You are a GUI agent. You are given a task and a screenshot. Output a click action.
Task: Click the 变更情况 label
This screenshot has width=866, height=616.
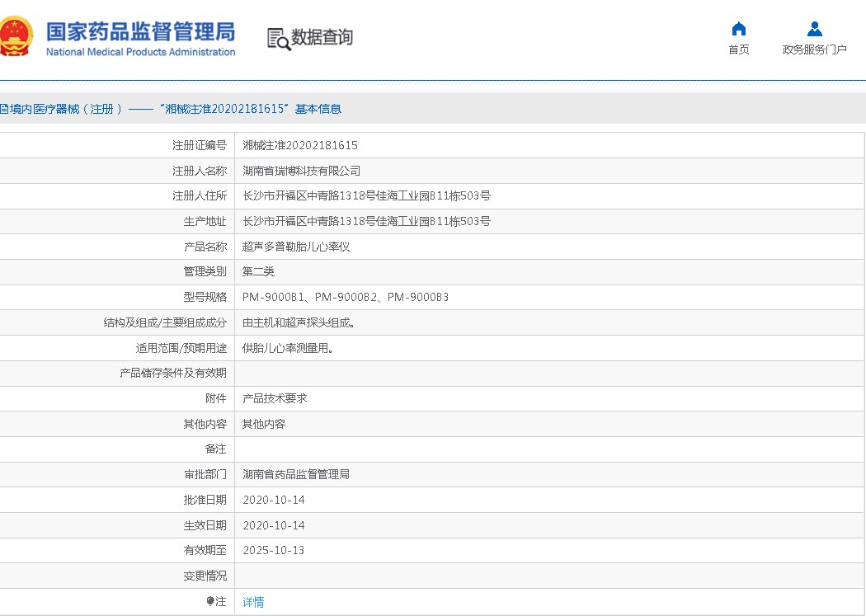tap(205, 576)
